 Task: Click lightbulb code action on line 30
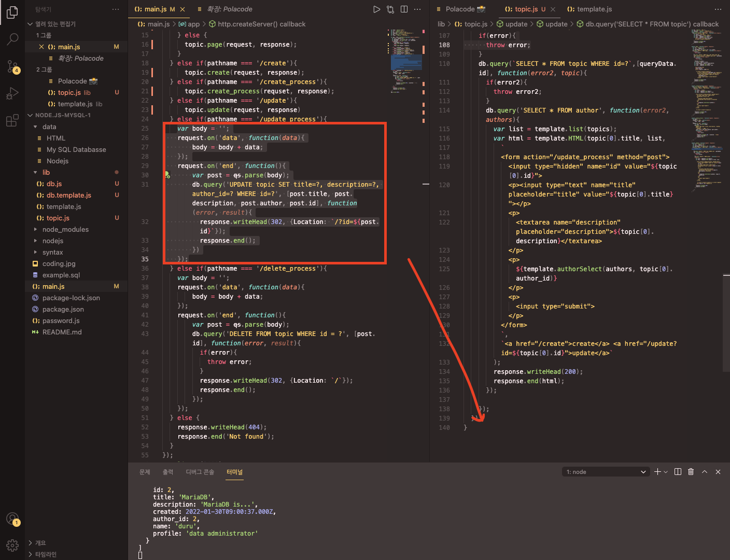tap(167, 175)
